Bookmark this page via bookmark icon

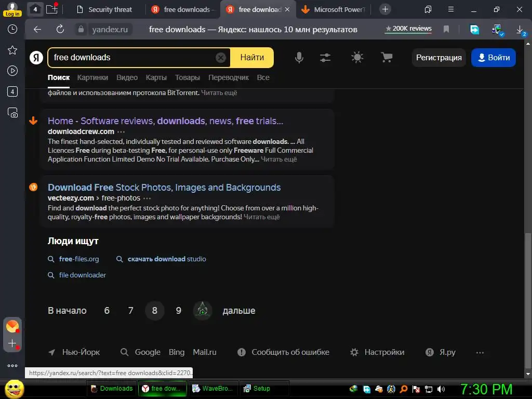pos(446,30)
